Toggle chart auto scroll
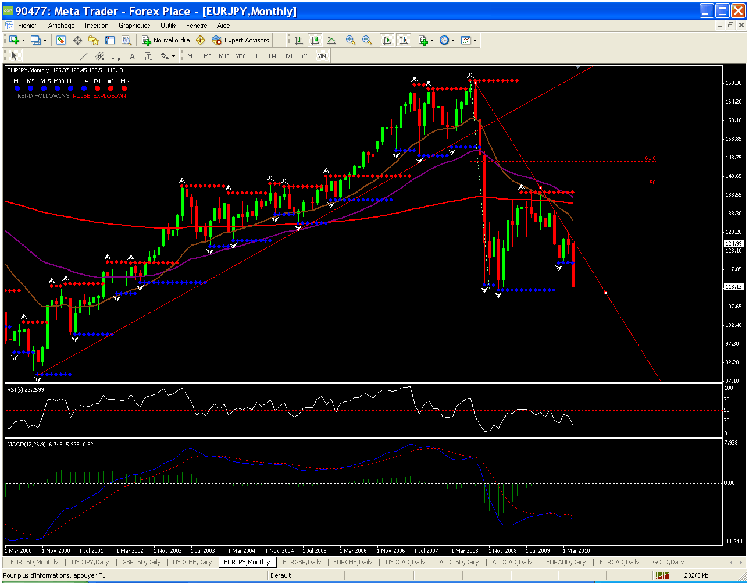Image resolution: width=749 pixels, height=583 pixels. coord(387,40)
